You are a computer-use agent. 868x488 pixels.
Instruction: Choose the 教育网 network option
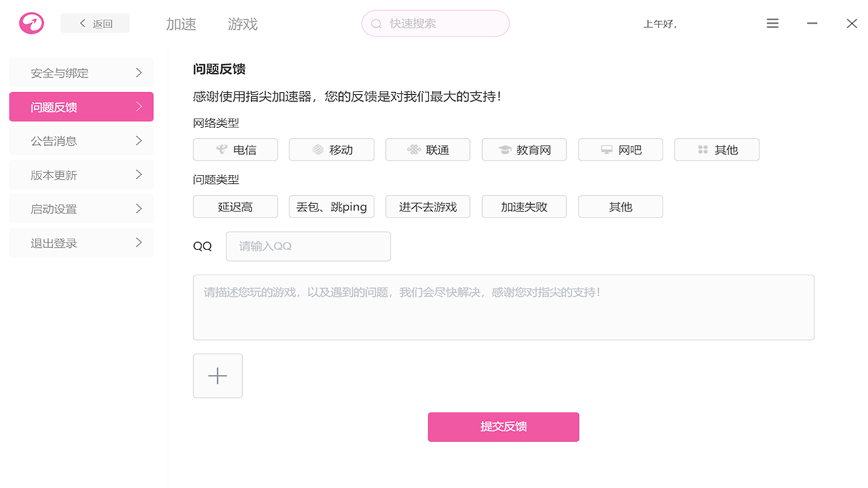[x=524, y=149]
